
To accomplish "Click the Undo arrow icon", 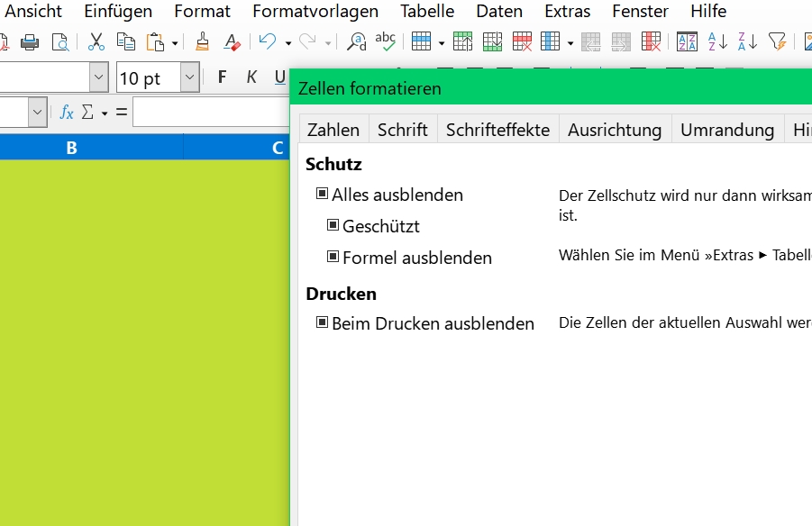I will pyautogui.click(x=268, y=41).
